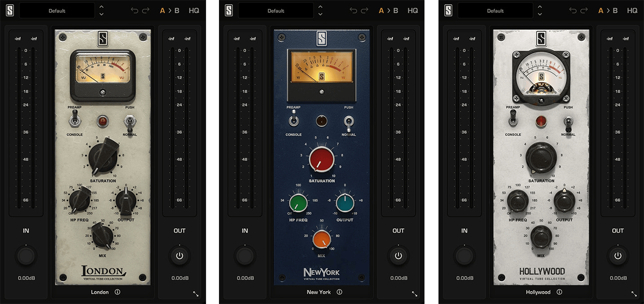The image size is (644, 304).
Task: Click the undo arrow in New York plugin
Action: coord(353,10)
